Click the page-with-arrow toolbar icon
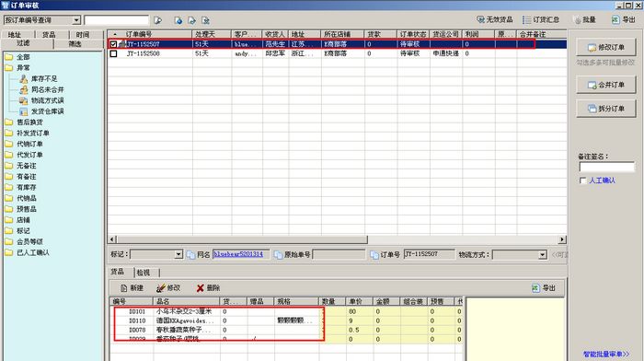 pos(191,20)
